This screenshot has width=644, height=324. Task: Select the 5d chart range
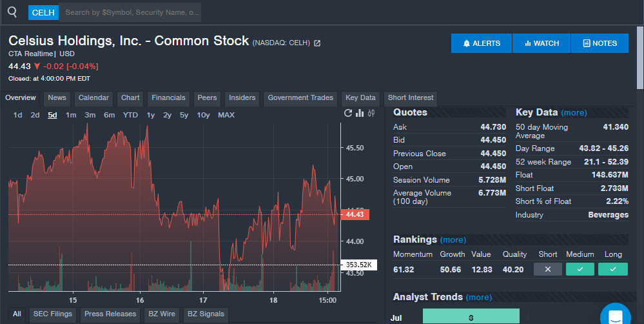point(52,115)
